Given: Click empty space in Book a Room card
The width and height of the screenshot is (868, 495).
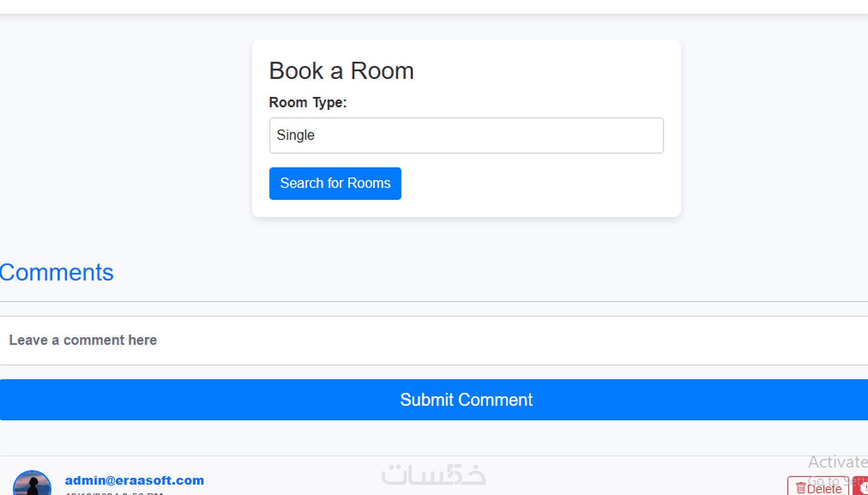Looking at the screenshot, I should click(x=536, y=189).
